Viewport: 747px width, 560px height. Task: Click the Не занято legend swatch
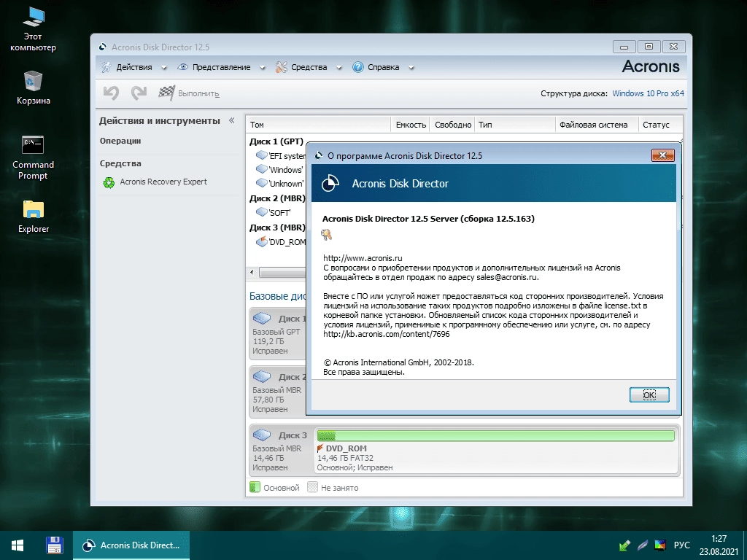coord(312,487)
